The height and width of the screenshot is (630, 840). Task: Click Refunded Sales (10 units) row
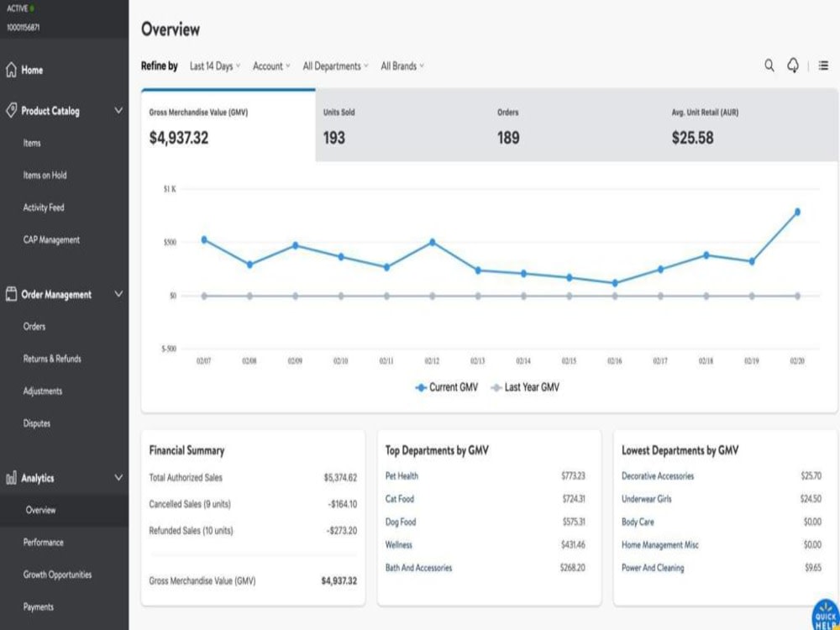(253, 531)
